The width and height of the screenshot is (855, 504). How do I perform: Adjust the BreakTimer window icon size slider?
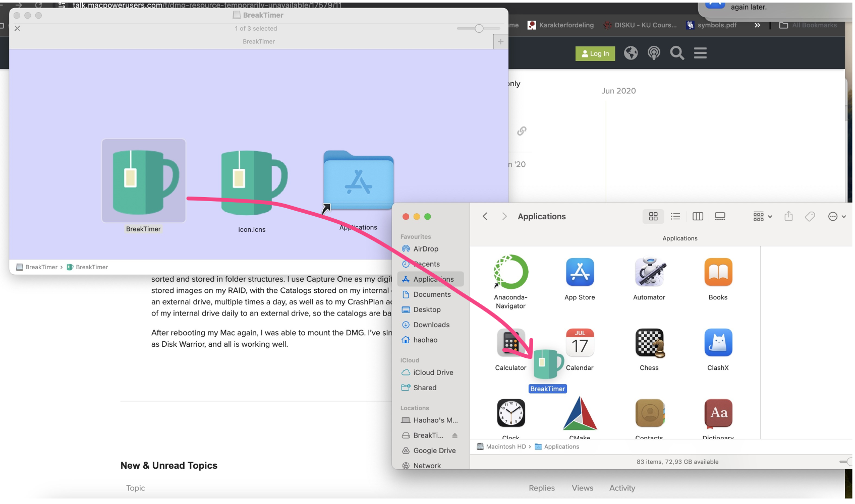click(479, 29)
